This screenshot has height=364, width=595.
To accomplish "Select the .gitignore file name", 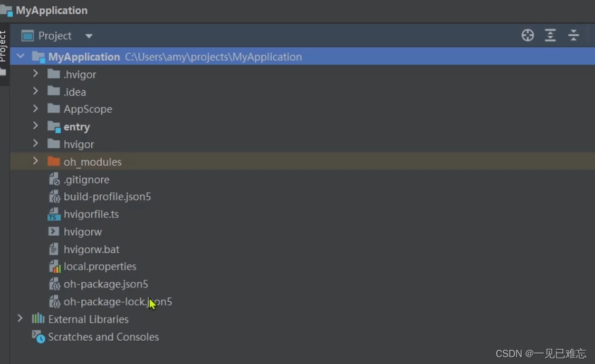I will 87,179.
